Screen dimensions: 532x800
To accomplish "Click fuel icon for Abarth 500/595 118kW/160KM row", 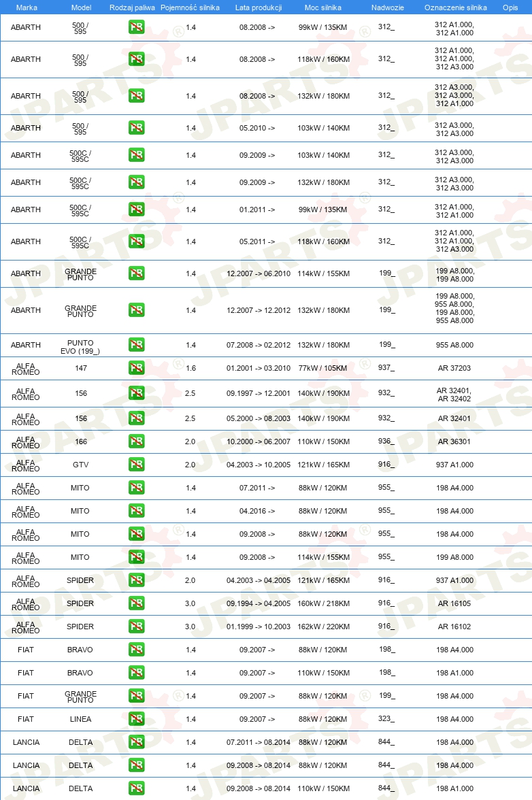I will tap(136, 59).
